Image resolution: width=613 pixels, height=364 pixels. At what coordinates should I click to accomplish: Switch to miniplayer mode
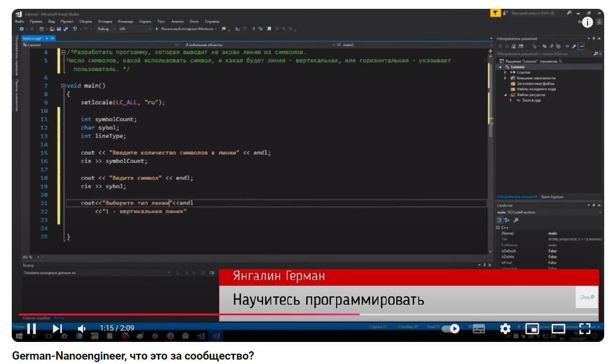(x=532, y=329)
